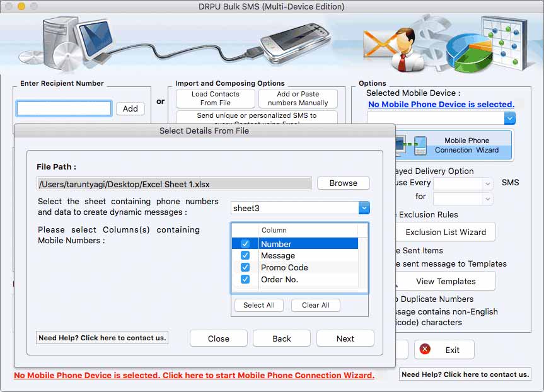Image resolution: width=544 pixels, height=392 pixels.
Task: Click Next to proceed with import
Action: click(345, 338)
